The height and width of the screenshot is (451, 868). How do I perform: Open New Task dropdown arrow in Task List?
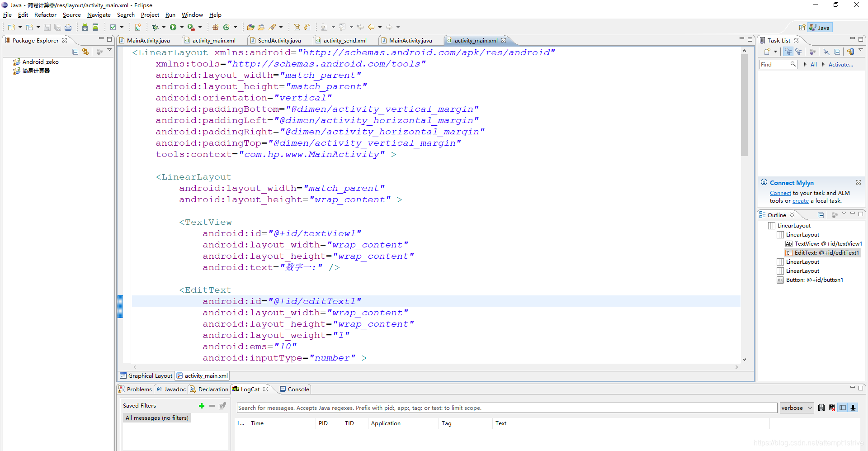(x=775, y=52)
